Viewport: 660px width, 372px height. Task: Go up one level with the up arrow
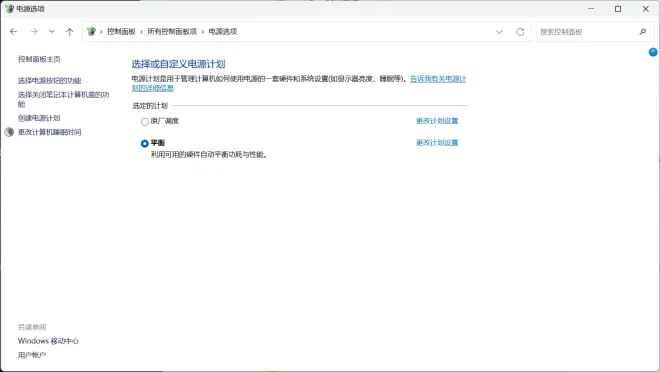pyautogui.click(x=70, y=32)
